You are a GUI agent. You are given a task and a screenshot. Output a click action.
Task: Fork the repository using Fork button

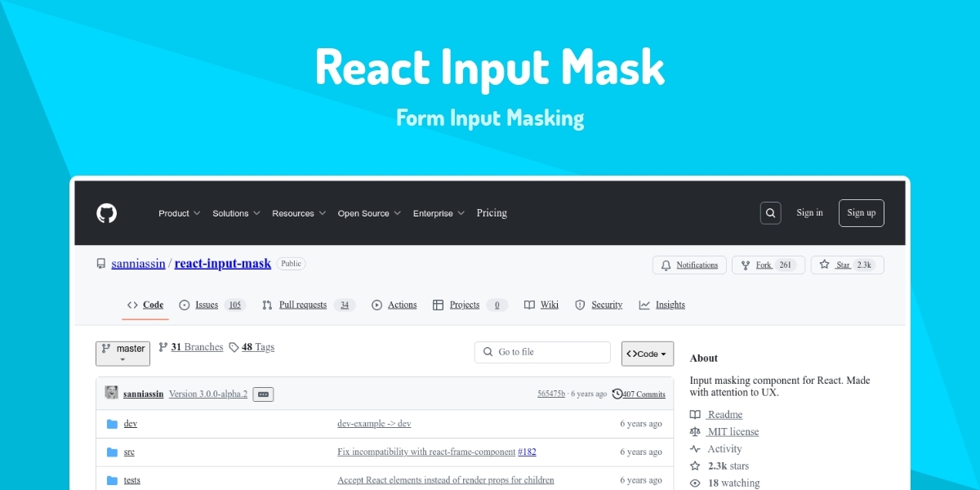point(768,265)
